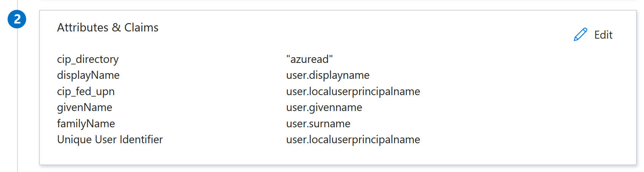This screenshot has height=172, width=644.
Task: Click the user.displayname value
Action: tap(328, 75)
